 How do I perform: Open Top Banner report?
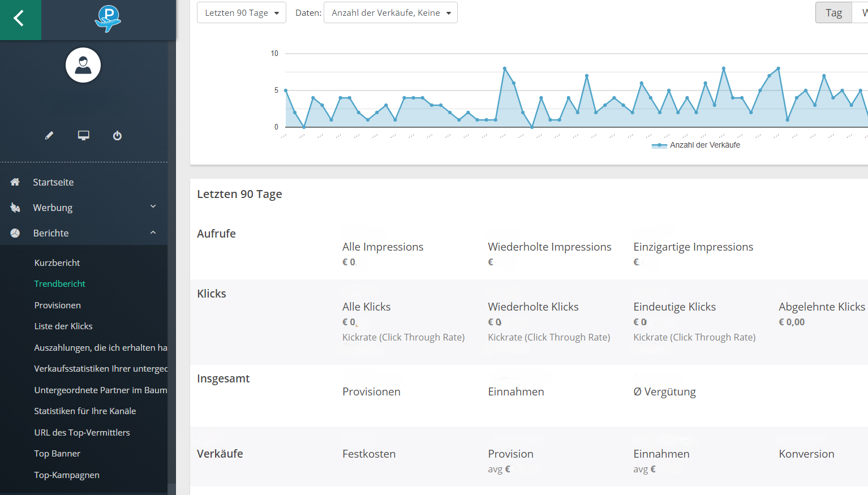click(57, 453)
